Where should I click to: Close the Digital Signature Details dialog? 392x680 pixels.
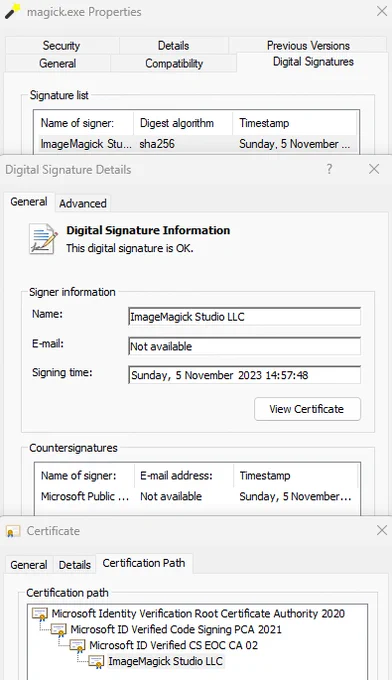pyautogui.click(x=374, y=169)
